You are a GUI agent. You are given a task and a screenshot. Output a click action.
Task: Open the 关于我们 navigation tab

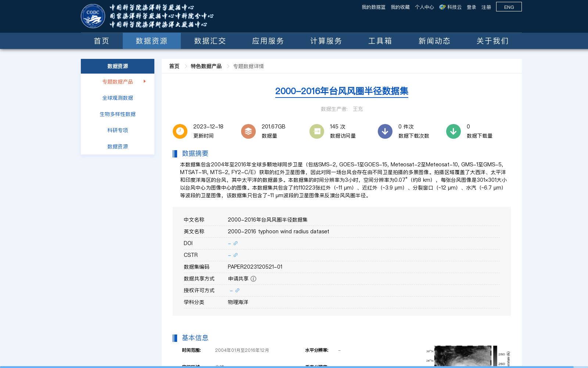coord(492,41)
